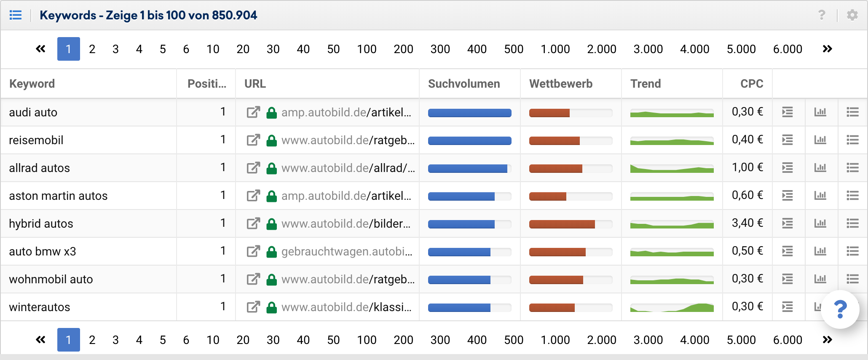Go to page 2 in the top pagination
Image resolution: width=868 pixels, height=360 pixels.
[x=92, y=49]
